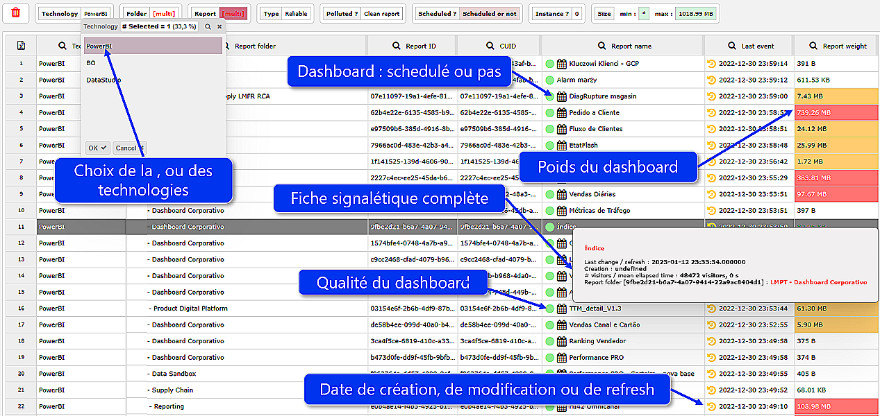
Task: Click the Size filter label
Action: pos(604,13)
